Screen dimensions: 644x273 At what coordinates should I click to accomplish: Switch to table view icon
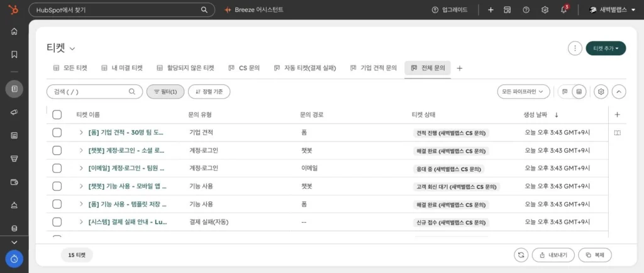tap(579, 92)
